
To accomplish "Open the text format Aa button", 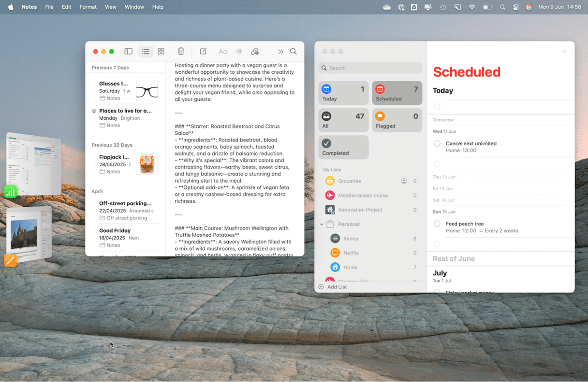I will tap(222, 51).
